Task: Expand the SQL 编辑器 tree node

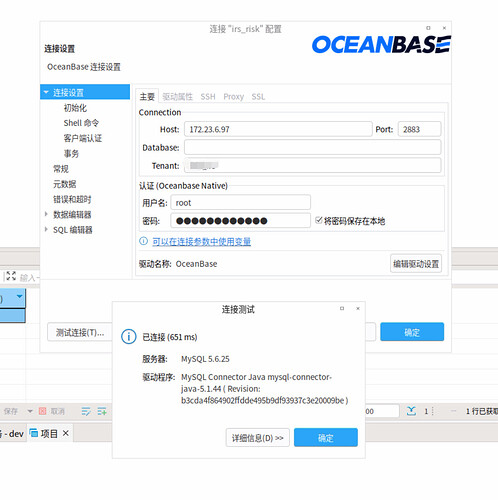Action: pos(46,229)
